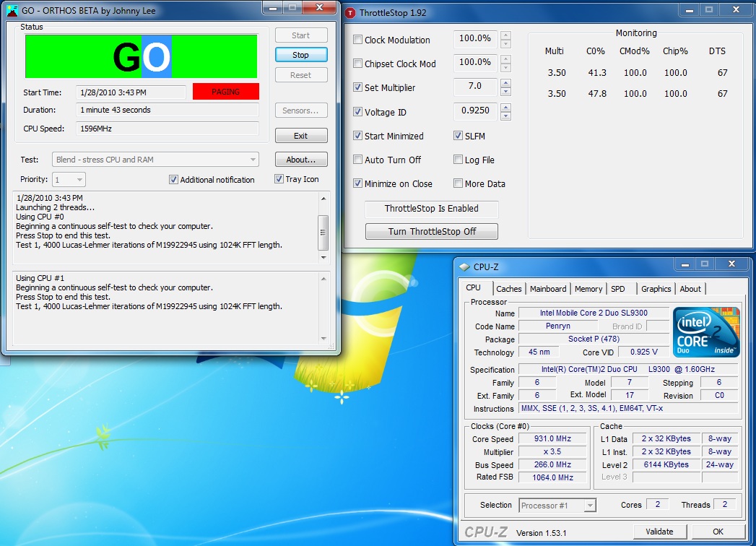Switch to the Graphics tab in CPU-Z
The width and height of the screenshot is (756, 546).
coord(656,289)
